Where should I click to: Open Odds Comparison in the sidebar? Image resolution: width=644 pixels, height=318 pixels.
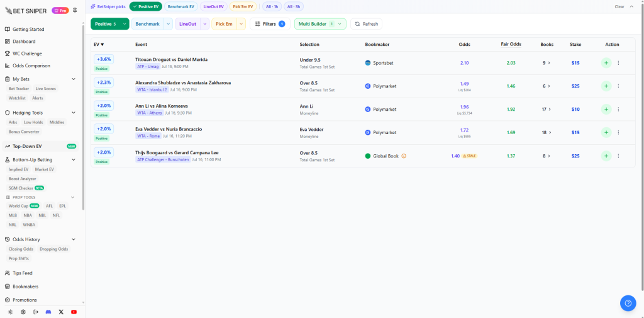coord(31,65)
